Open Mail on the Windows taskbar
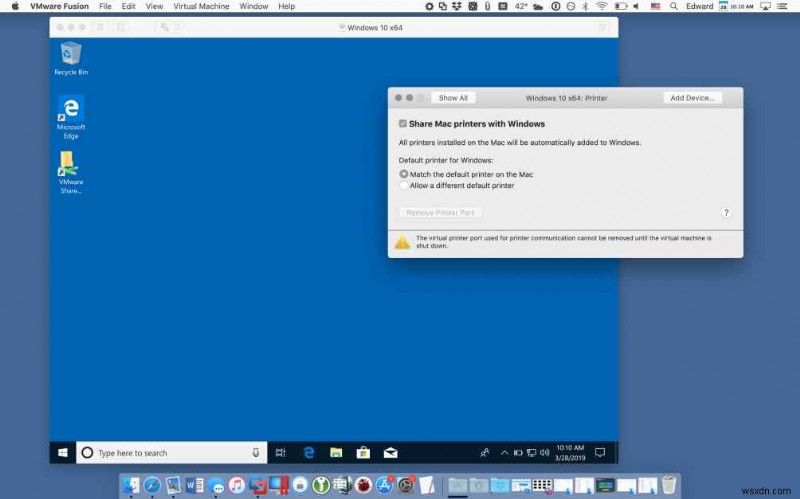 [x=391, y=453]
